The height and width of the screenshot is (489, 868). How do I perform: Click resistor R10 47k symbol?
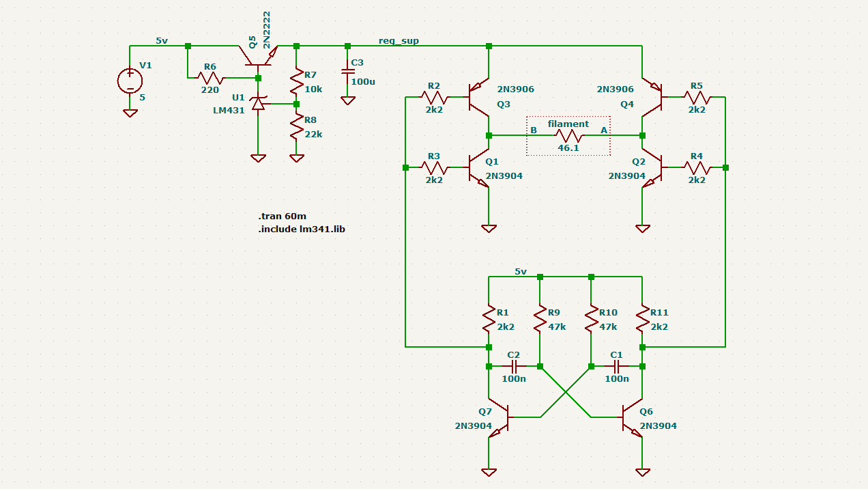591,318
